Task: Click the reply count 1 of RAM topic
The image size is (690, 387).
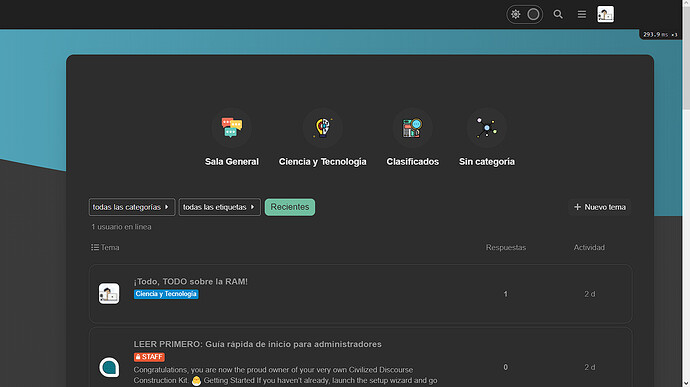Action: 505,294
